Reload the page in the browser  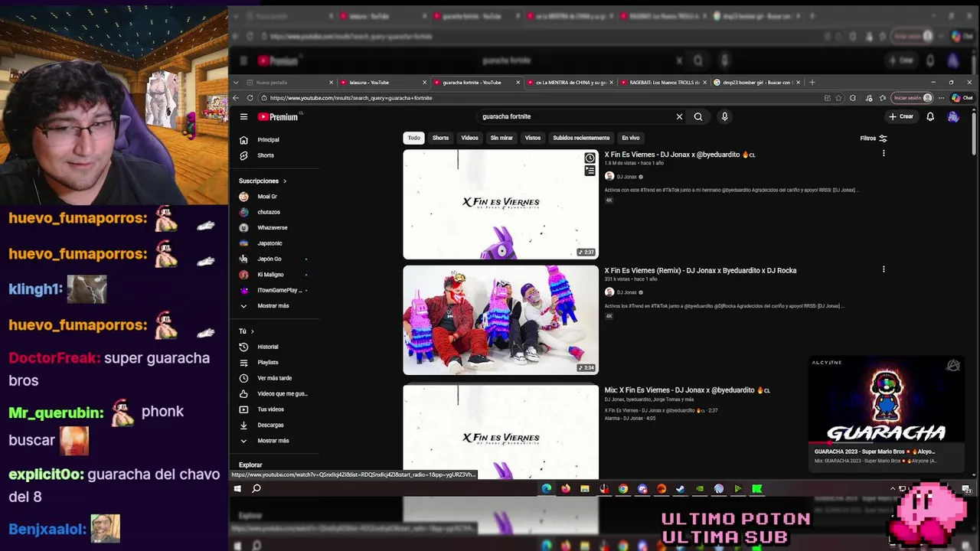(250, 98)
